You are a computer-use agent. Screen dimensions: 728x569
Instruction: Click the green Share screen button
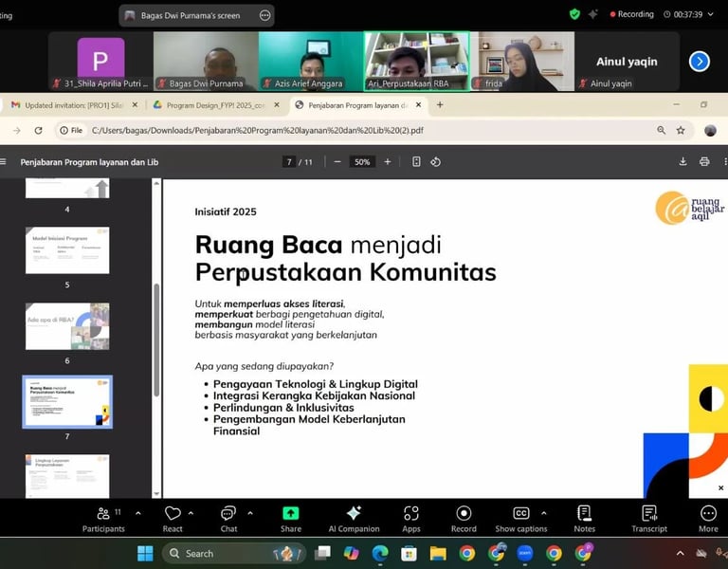pyautogui.click(x=291, y=520)
